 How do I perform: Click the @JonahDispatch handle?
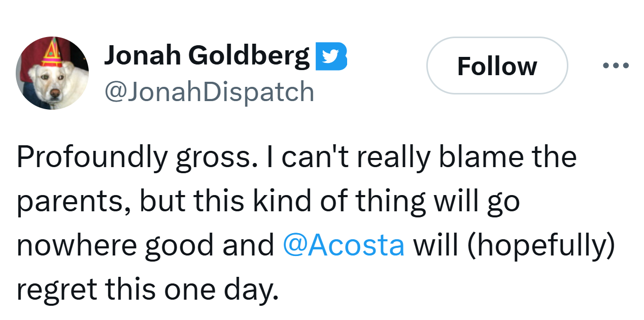click(x=209, y=92)
